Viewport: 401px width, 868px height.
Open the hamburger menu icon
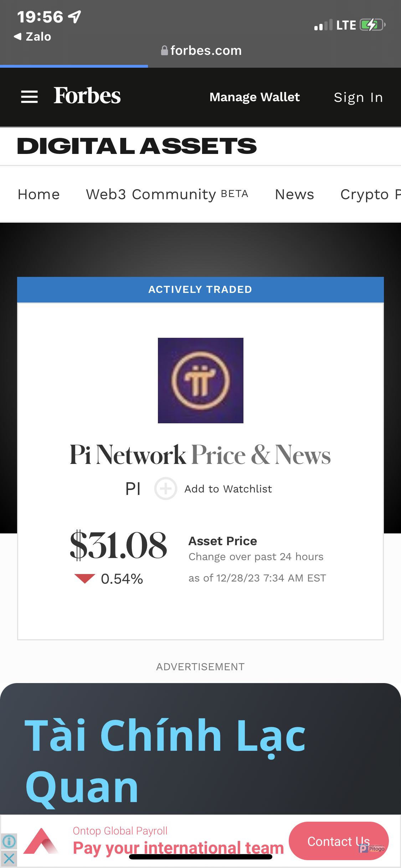29,97
